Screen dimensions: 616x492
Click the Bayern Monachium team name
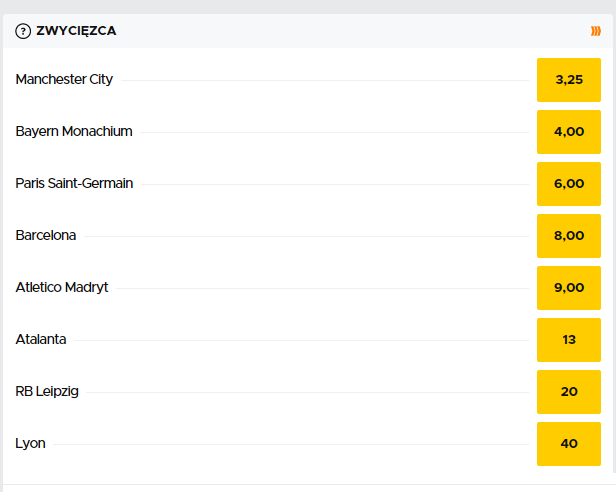[74, 131]
